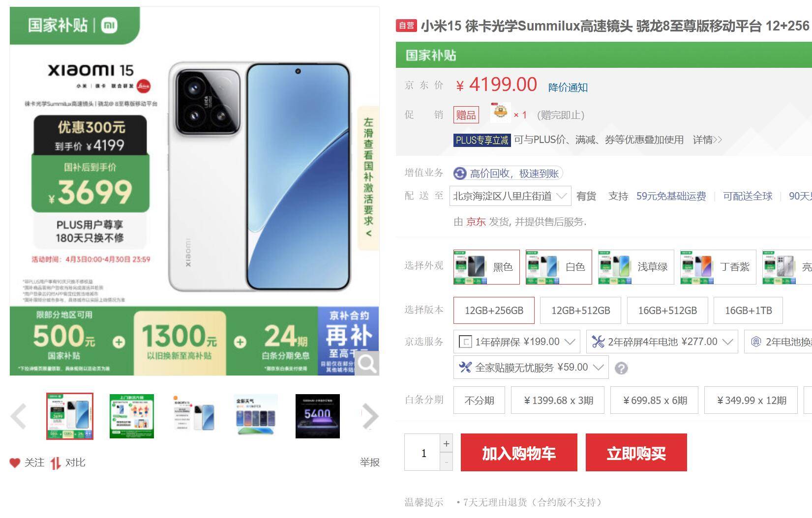812x518 pixels.
Task: Select the 16GB+1TB version option
Action: pyautogui.click(x=748, y=311)
